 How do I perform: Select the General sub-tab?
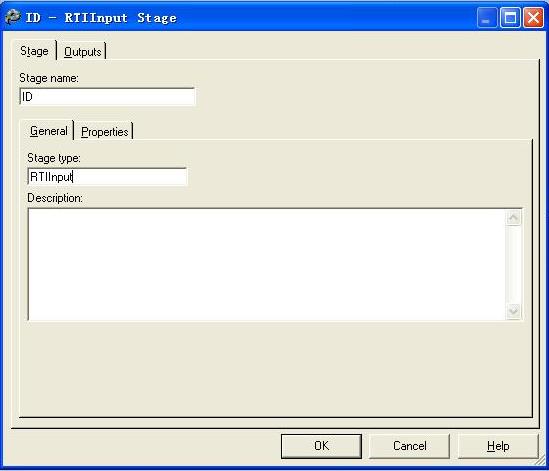click(x=49, y=131)
